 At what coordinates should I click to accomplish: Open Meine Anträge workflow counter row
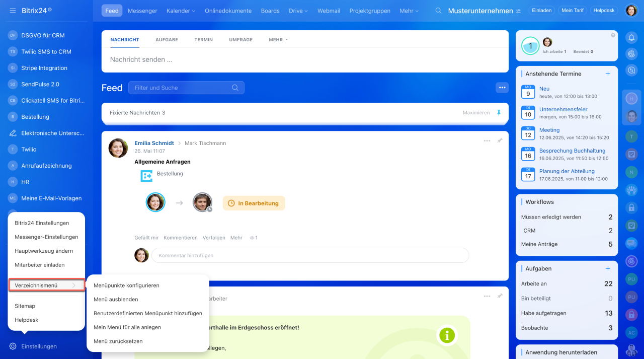coord(567,244)
